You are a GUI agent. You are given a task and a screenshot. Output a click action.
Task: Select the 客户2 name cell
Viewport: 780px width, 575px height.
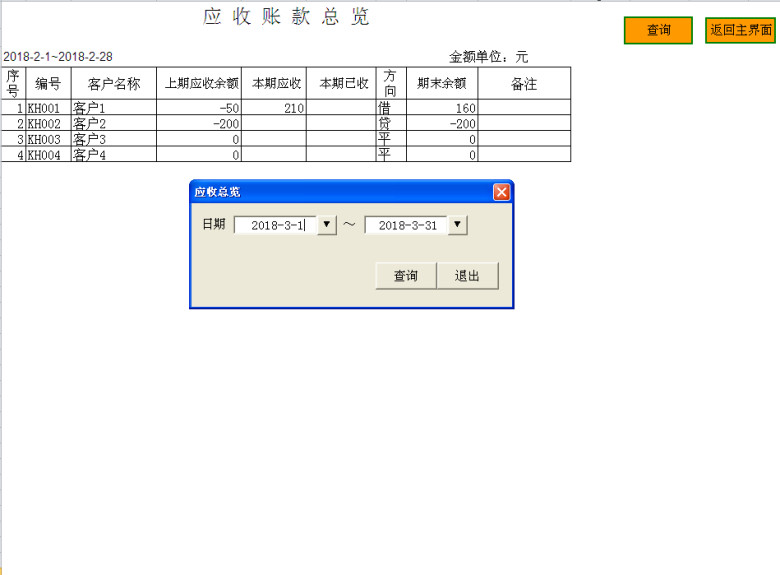coord(114,123)
